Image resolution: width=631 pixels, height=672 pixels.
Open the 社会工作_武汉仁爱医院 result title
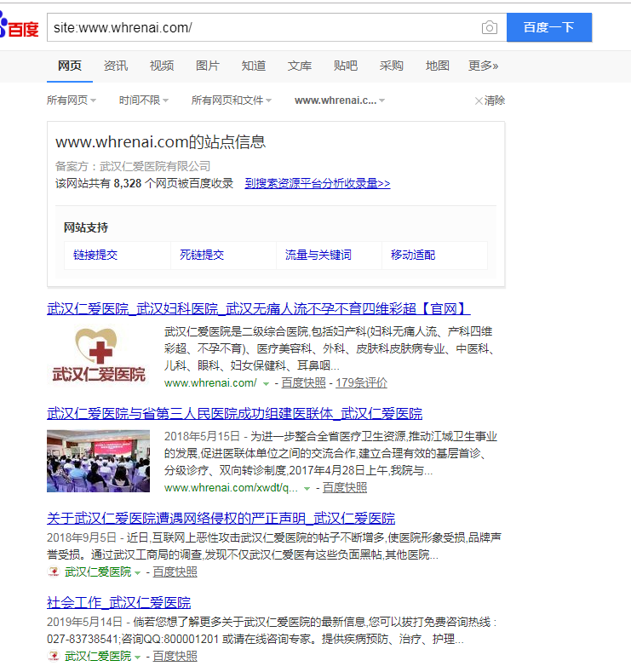(118, 602)
